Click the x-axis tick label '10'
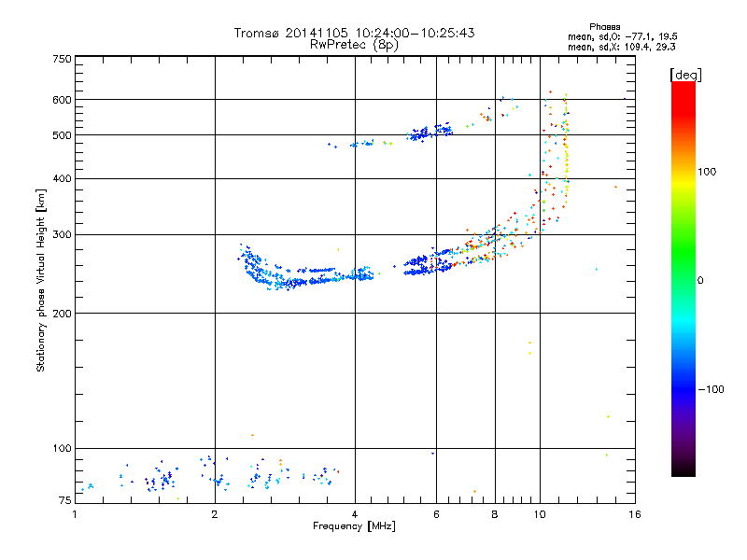The height and width of the screenshot is (560, 747). [540, 514]
